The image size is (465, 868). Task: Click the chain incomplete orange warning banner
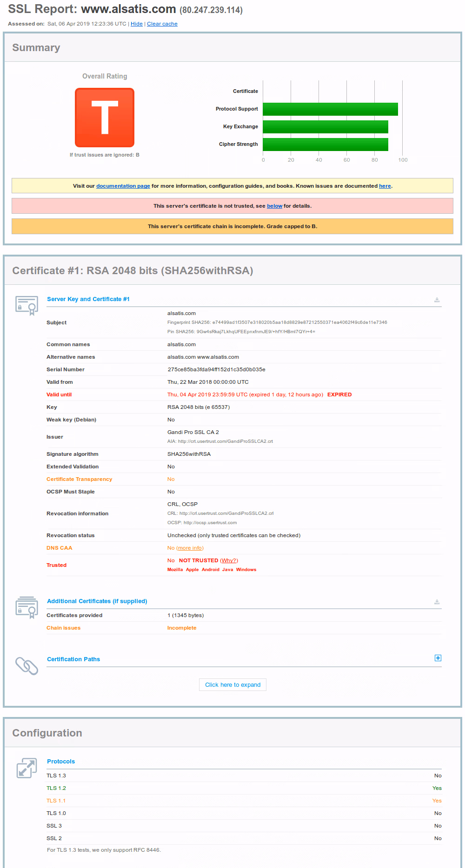[232, 226]
